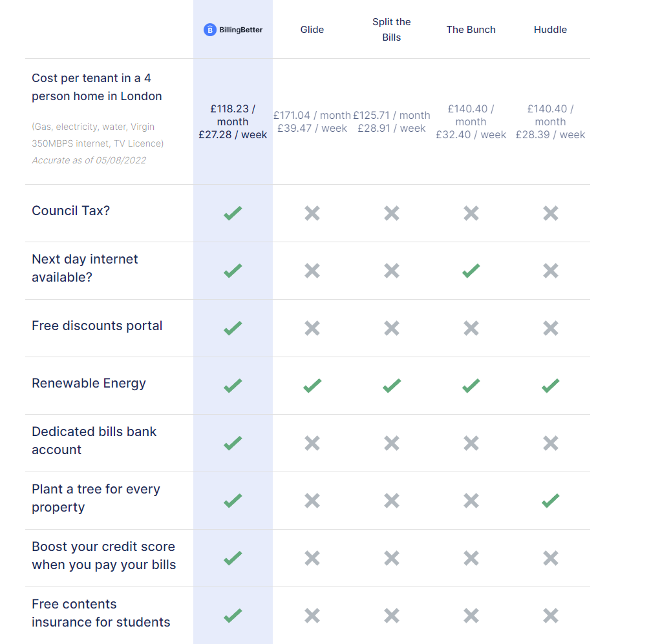Image resolution: width=660 pixels, height=644 pixels.
Task: Click Huddle's free contents insurance cross
Action: (x=551, y=616)
